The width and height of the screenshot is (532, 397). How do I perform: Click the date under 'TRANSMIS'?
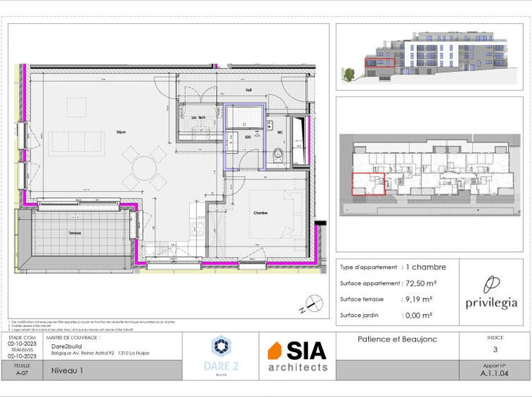coord(22,356)
